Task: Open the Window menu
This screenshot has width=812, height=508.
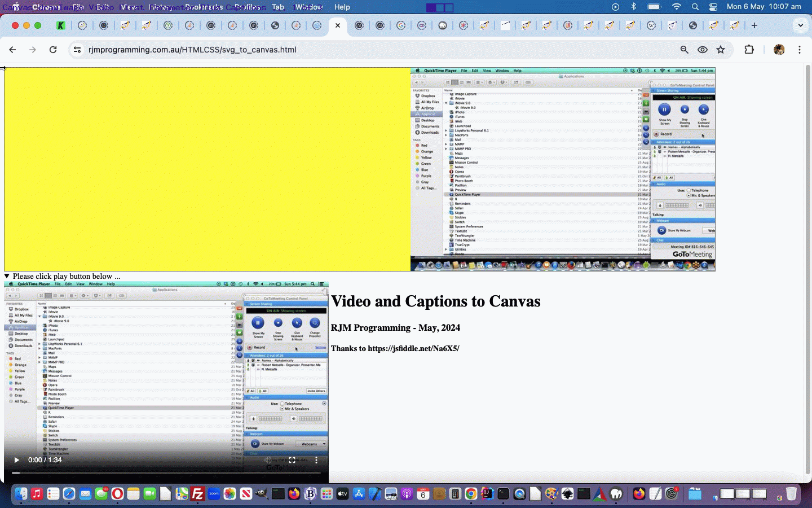Action: click(309, 7)
